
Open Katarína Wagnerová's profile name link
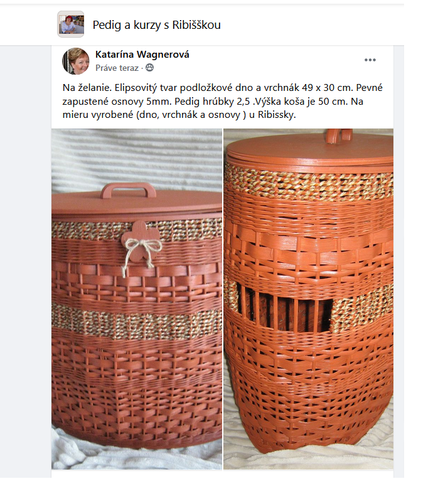coord(142,55)
